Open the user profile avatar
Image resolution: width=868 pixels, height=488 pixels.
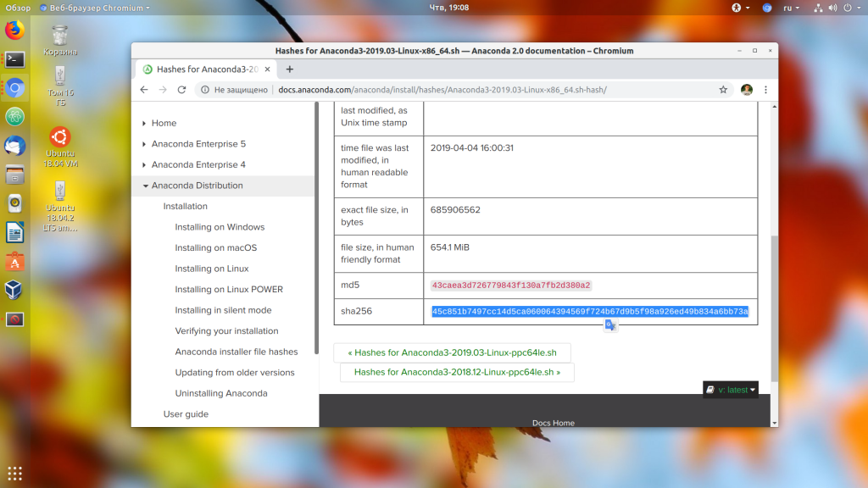[746, 90]
